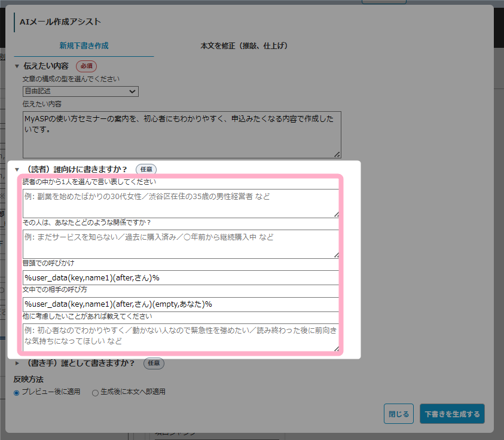The image size is (504, 440).
Task: Focus the 他に考慮したいこと text area
Action: (x=181, y=336)
